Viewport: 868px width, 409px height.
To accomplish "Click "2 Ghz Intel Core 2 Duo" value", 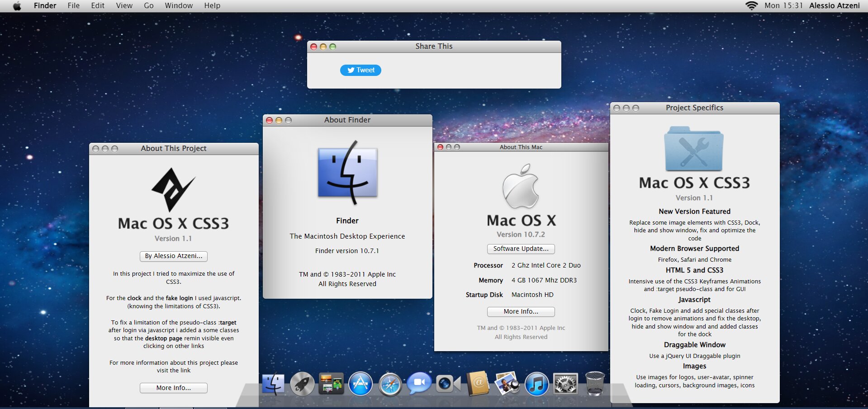I will [x=546, y=265].
